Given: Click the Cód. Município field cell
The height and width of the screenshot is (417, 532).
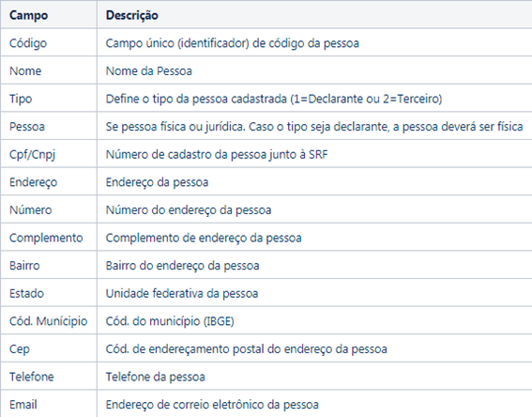Looking at the screenshot, I should tap(49, 321).
